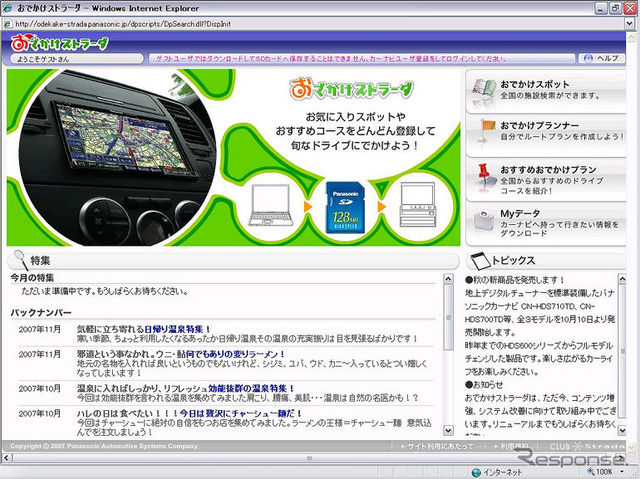Open the 日帰り温泉特集 article link
The image size is (640, 479).
pos(178,329)
